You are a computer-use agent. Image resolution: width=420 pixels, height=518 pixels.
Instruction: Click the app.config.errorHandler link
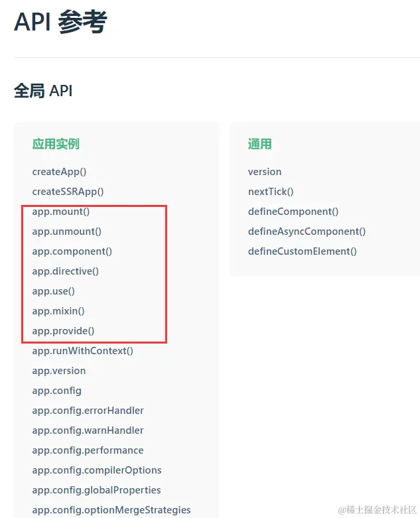pyautogui.click(x=88, y=411)
